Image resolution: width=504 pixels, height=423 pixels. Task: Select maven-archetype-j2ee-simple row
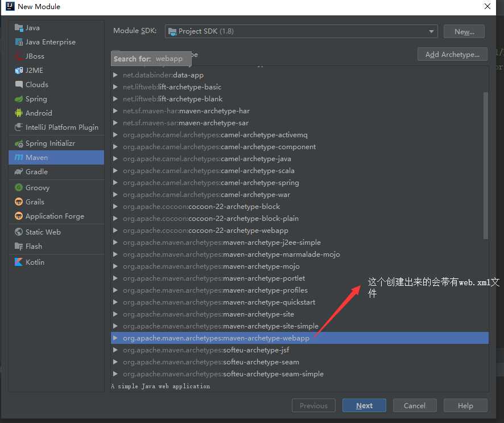tap(300, 242)
